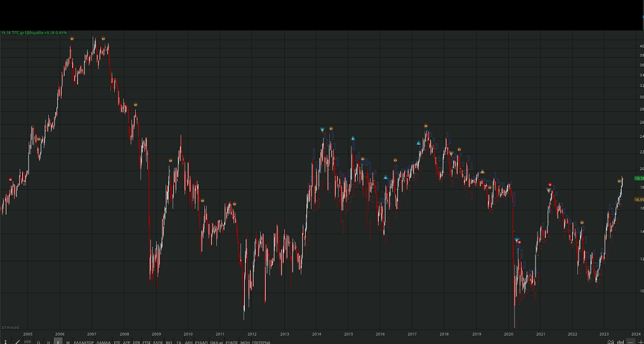This screenshot has width=644, height=344.
Task: Load the ΕΥΔΑΠ symbol shortcut
Action: 201,342
